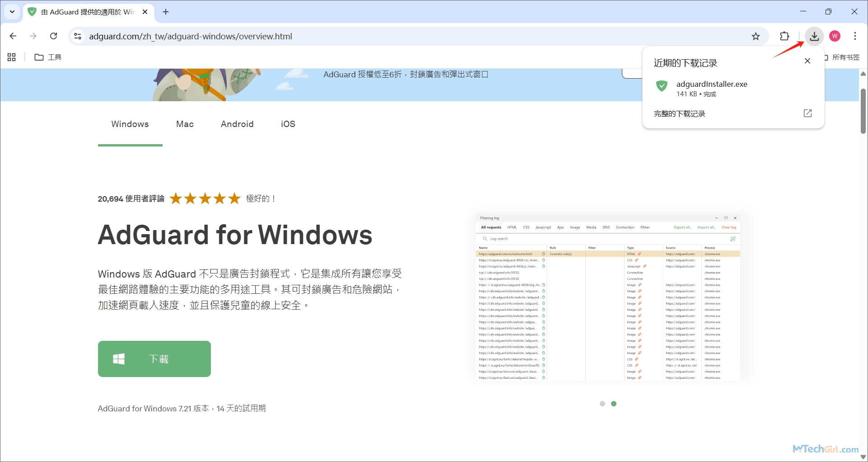Go back to the previous page

click(x=13, y=36)
